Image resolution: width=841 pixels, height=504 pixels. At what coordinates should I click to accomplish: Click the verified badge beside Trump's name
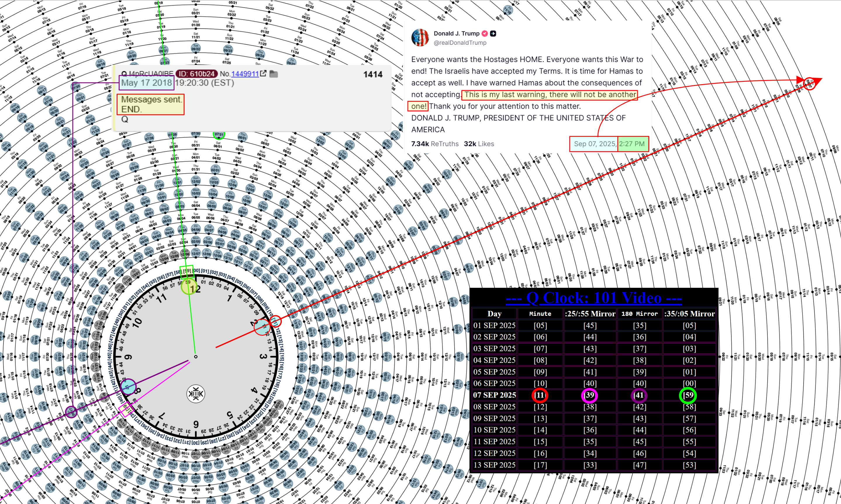(485, 33)
